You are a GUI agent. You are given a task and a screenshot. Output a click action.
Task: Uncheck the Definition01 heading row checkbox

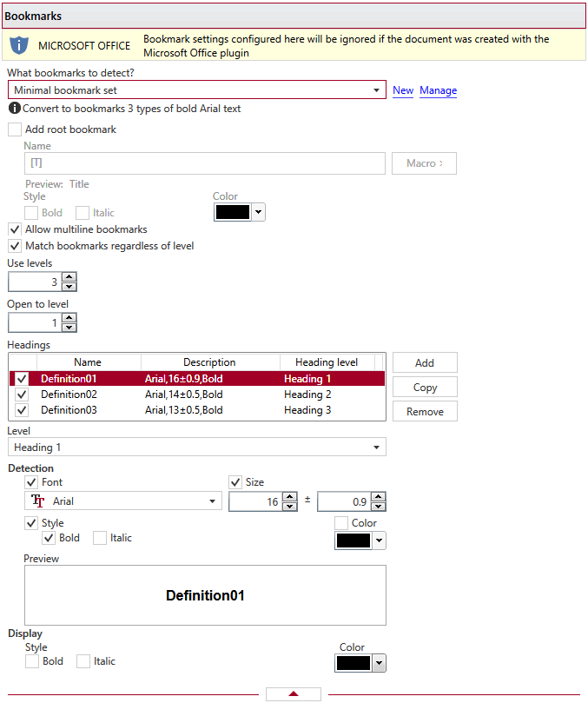coord(22,379)
